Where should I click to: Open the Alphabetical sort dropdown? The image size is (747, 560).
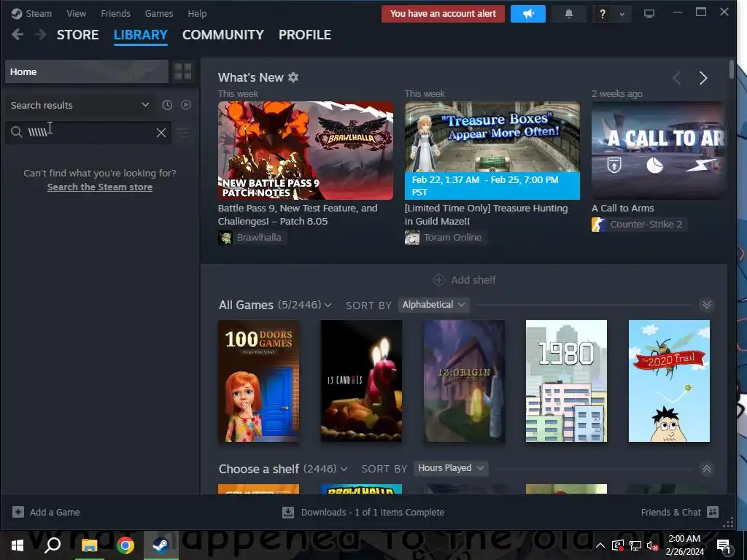(x=433, y=305)
